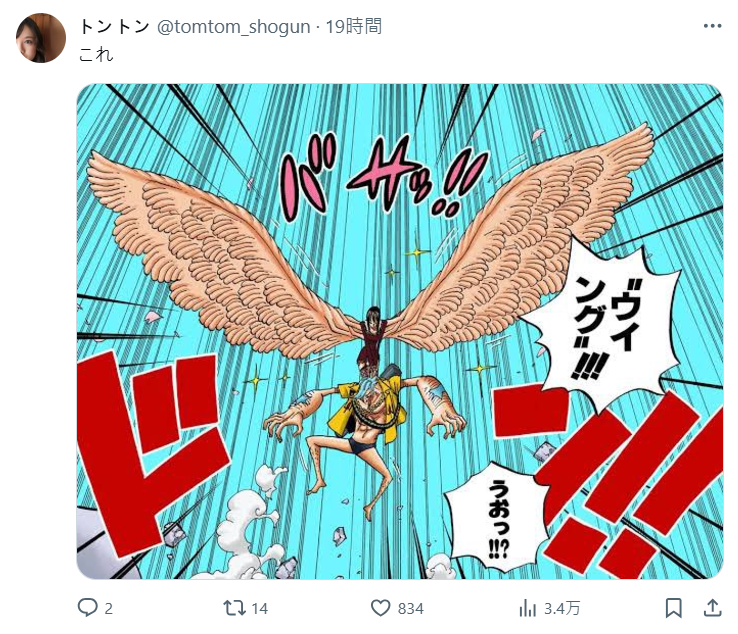This screenshot has width=738, height=634.
Task: Click the share upload-arrow icon
Action: [x=713, y=608]
